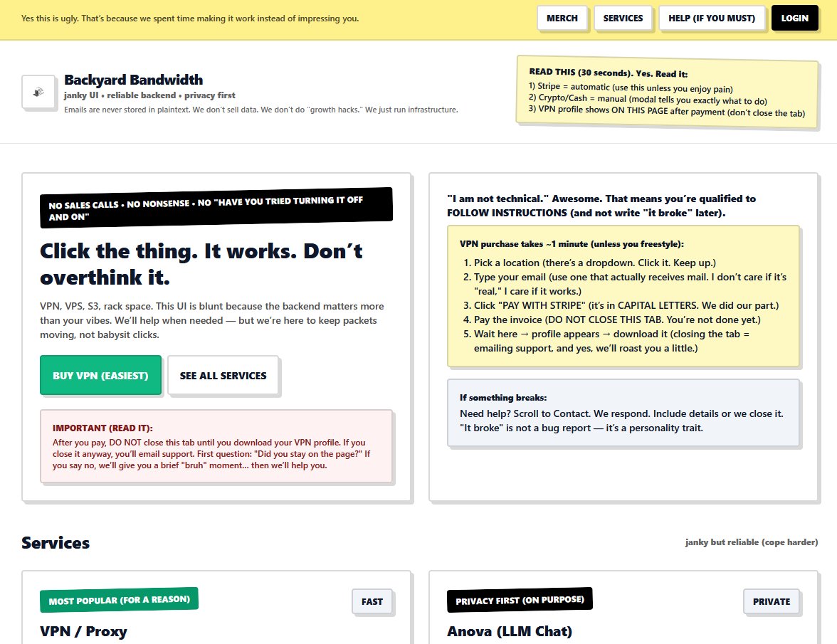This screenshot has width=837, height=644.
Task: Click step 'Wait here → profile appears' line
Action: tap(611, 341)
